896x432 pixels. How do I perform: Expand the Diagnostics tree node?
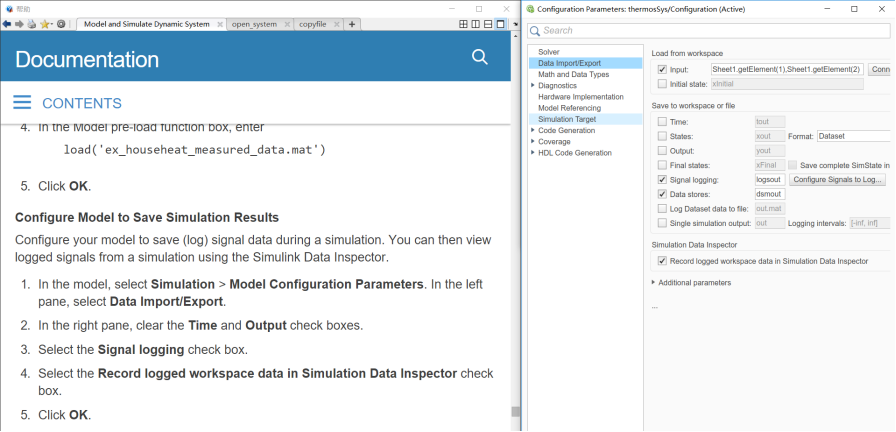point(533,86)
